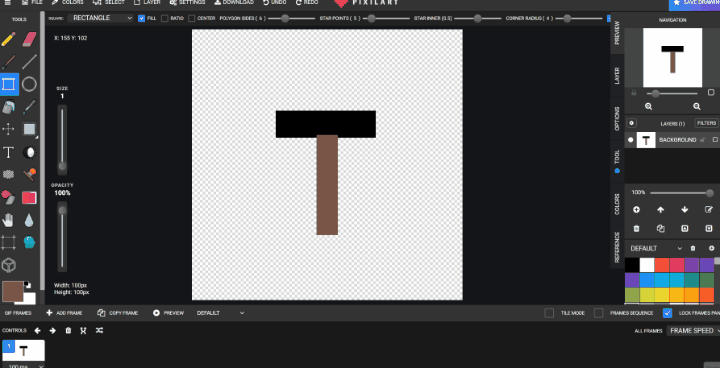Select the Move tool

point(8,129)
